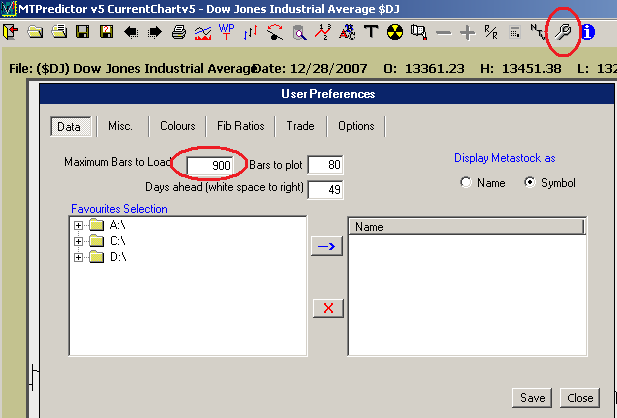Click the magnifying glass icon in toolbar

(x=299, y=33)
